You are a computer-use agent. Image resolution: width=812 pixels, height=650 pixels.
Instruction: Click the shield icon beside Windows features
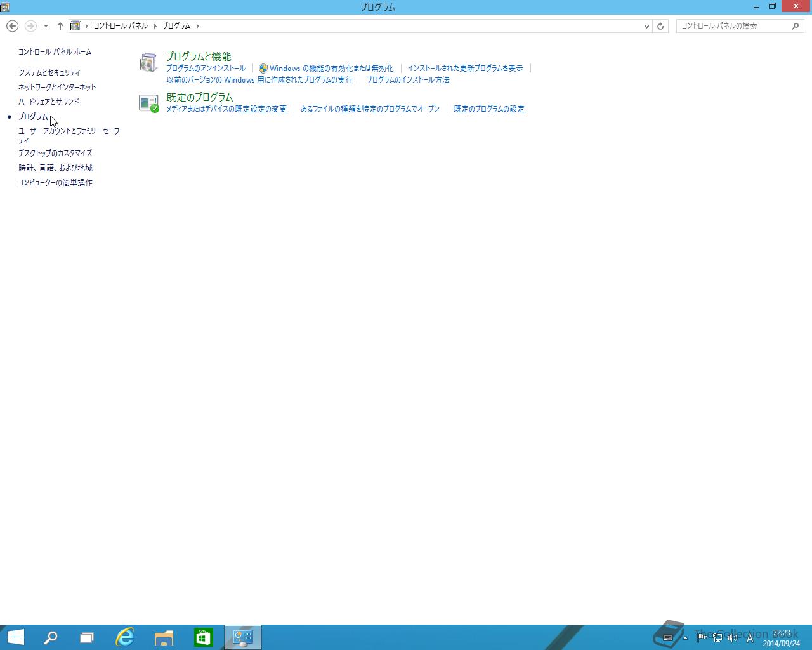click(x=263, y=69)
